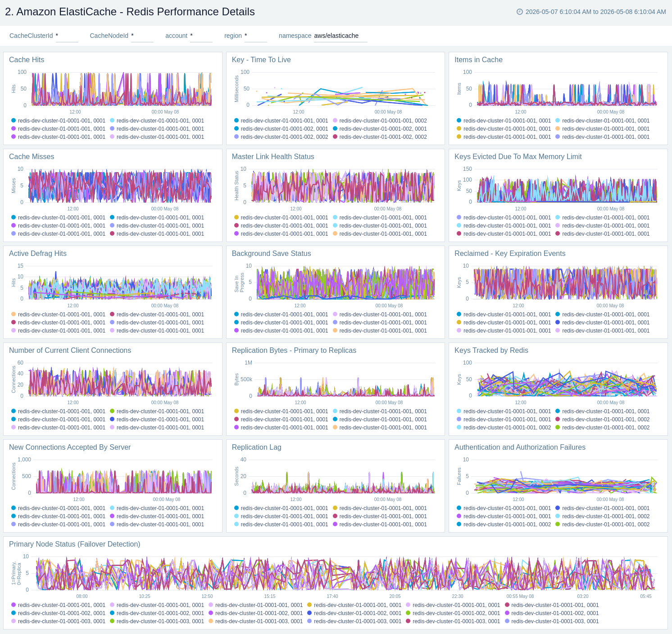The height and width of the screenshot is (634, 672).
Task: Toggle the redis-dev-cluster-01-0001-001, 0002 series in Key - Time To Live
Action: pos(380,120)
